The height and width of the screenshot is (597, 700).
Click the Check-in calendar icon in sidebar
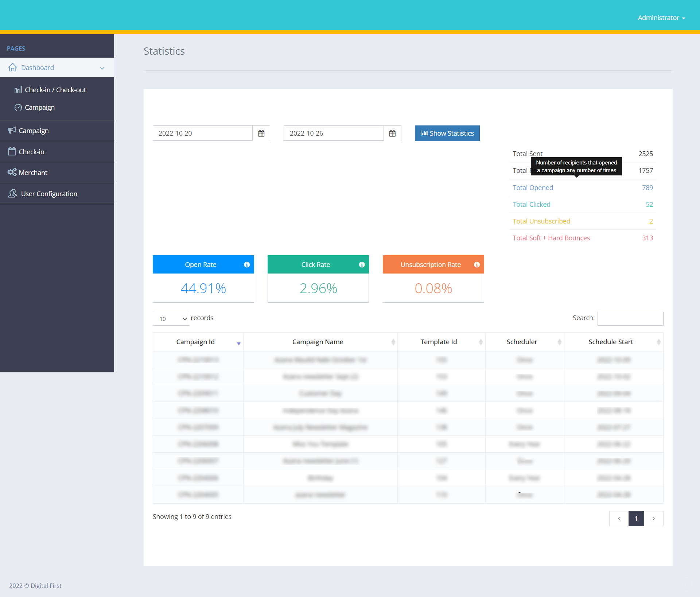[12, 151]
